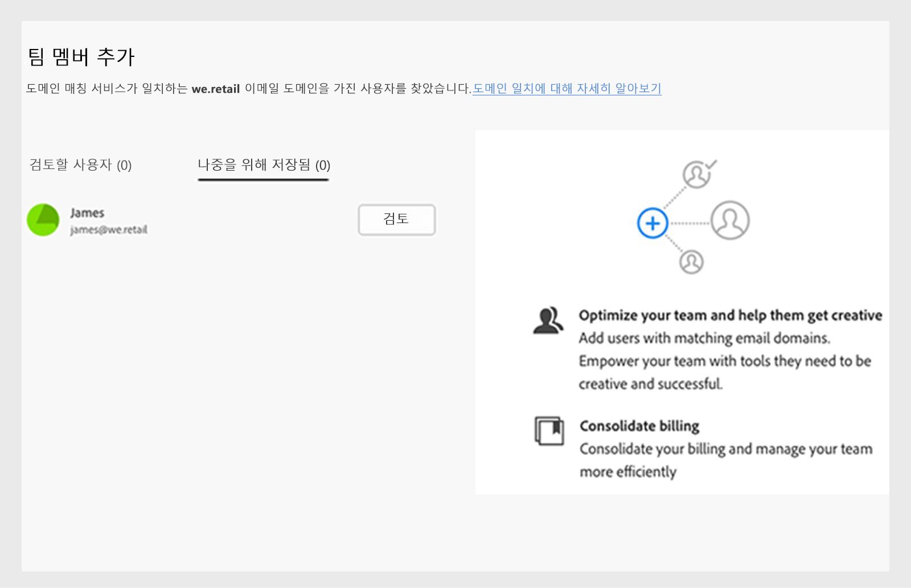Click the bold we.retail domain text

[x=216, y=89]
